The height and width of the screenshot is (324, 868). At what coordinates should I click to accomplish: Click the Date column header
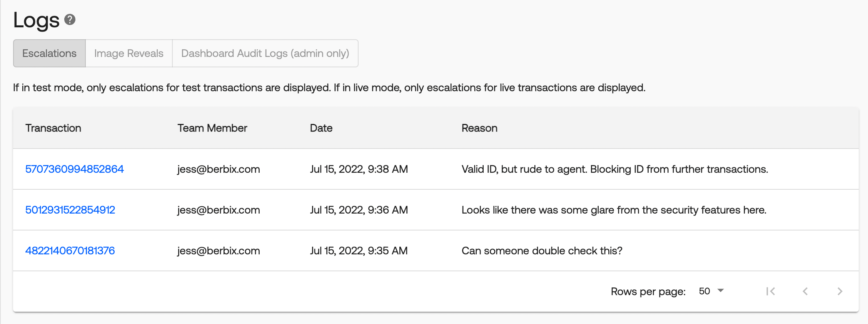[321, 128]
